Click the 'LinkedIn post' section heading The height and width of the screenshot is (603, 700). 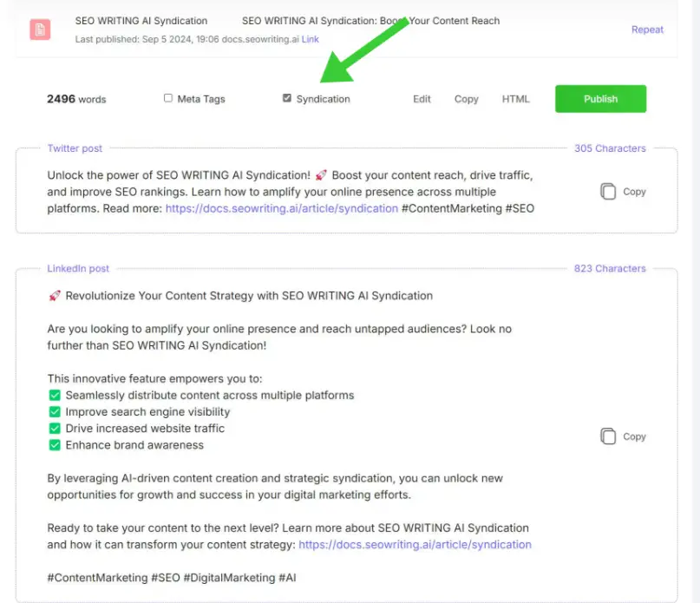[78, 268]
